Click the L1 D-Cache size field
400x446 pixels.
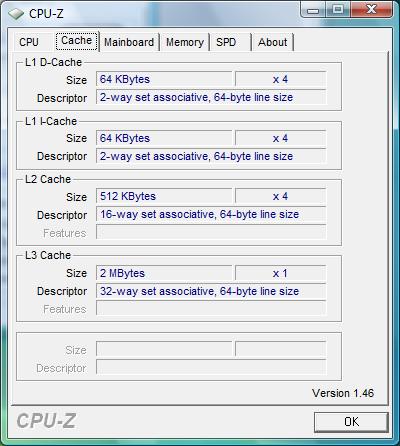(x=164, y=79)
